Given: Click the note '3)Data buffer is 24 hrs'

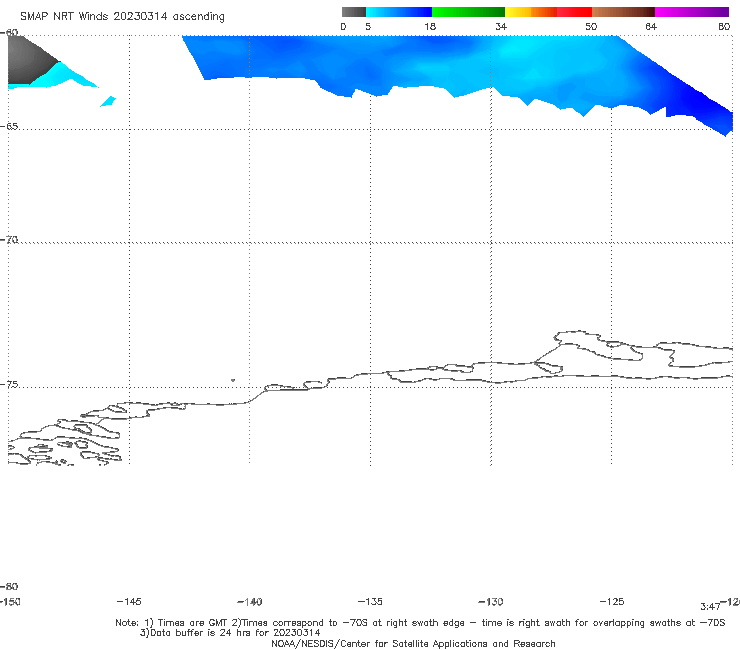Looking at the screenshot, I should [x=230, y=633].
